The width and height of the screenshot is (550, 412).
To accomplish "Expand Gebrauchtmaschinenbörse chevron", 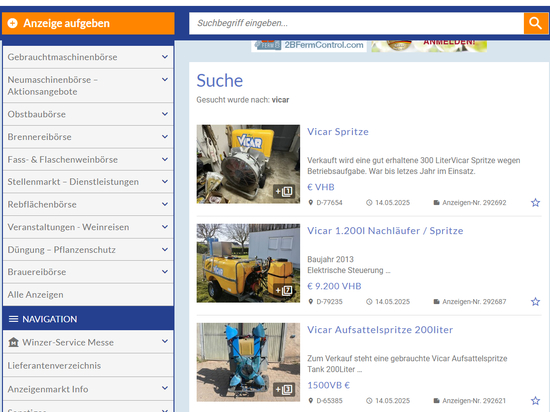I will click(165, 56).
